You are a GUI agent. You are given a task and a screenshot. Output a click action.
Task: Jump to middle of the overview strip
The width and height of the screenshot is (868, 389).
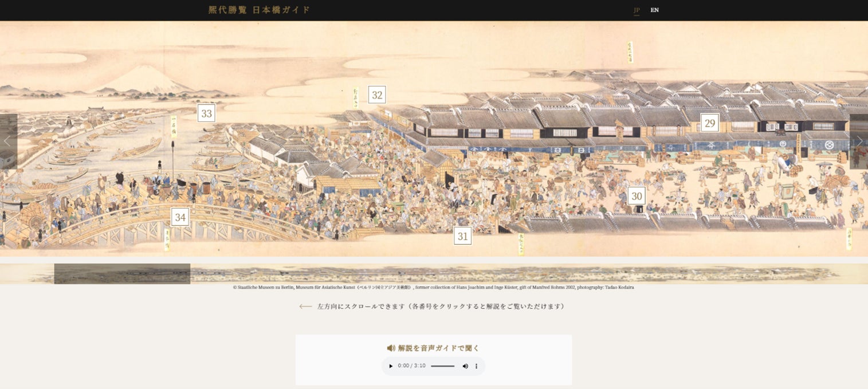coord(434,274)
